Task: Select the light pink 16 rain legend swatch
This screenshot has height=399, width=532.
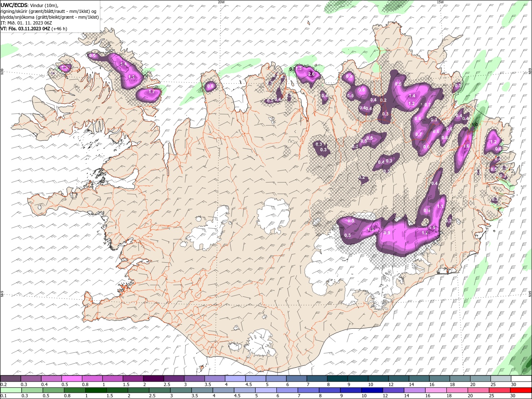Action: pos(436,390)
